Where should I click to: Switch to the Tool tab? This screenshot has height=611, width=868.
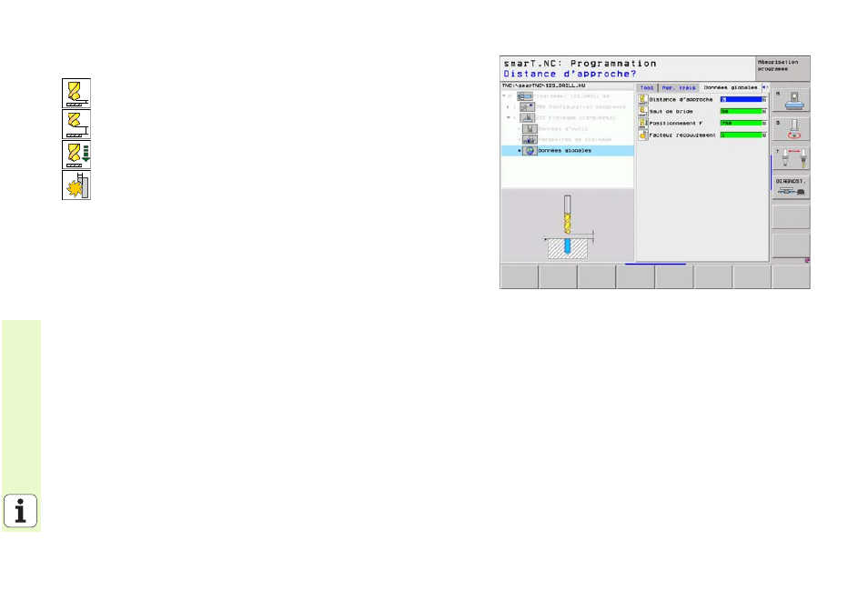(x=647, y=88)
